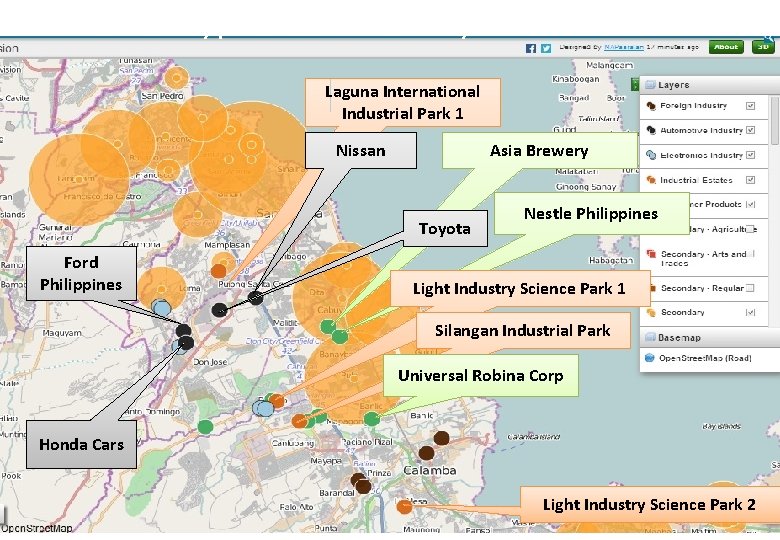Click the Industrial Estates layer icon

[650, 180]
